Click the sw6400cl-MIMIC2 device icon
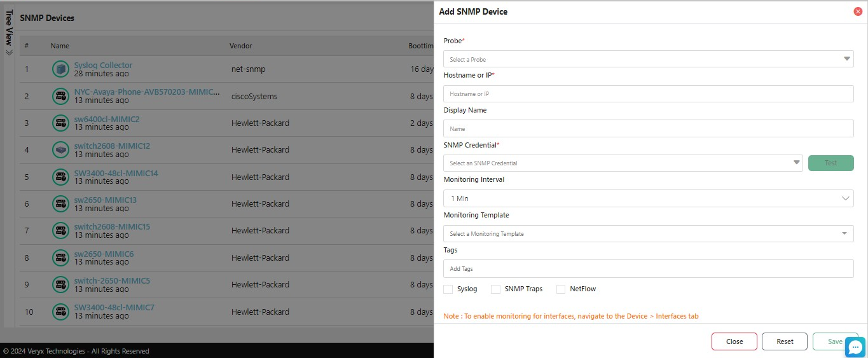 [x=60, y=123]
